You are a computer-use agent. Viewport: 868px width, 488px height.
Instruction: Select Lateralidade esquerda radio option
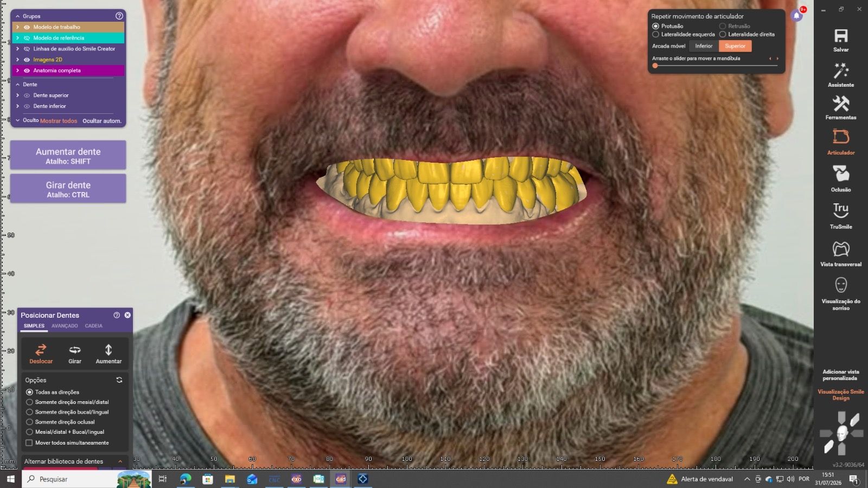[655, 34]
